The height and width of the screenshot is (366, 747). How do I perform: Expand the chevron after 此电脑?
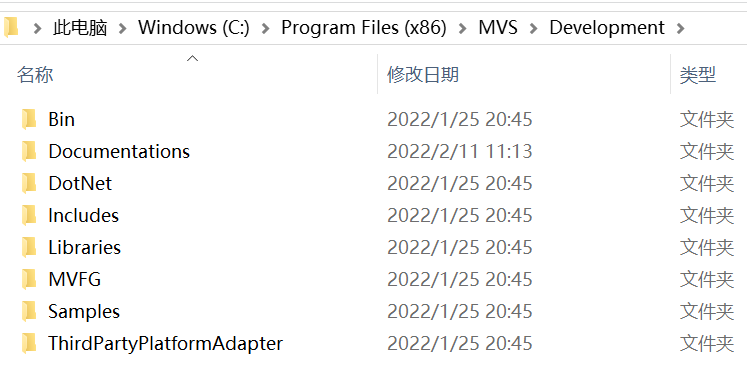[x=123, y=29]
